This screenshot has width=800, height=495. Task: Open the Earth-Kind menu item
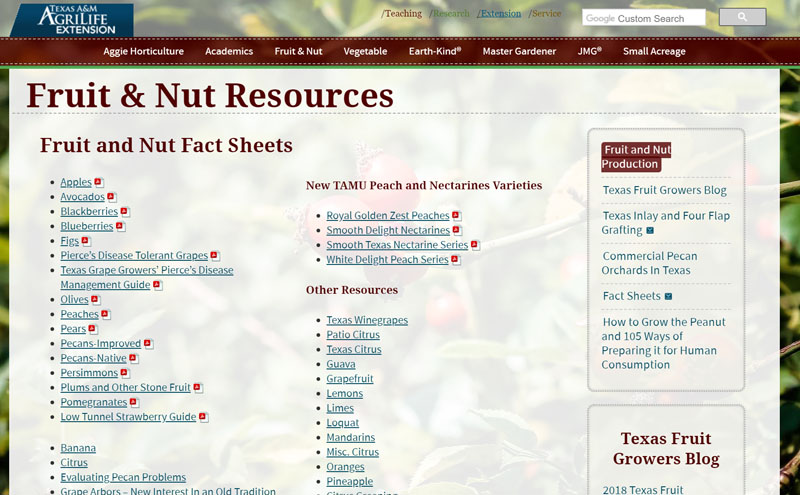tap(435, 51)
